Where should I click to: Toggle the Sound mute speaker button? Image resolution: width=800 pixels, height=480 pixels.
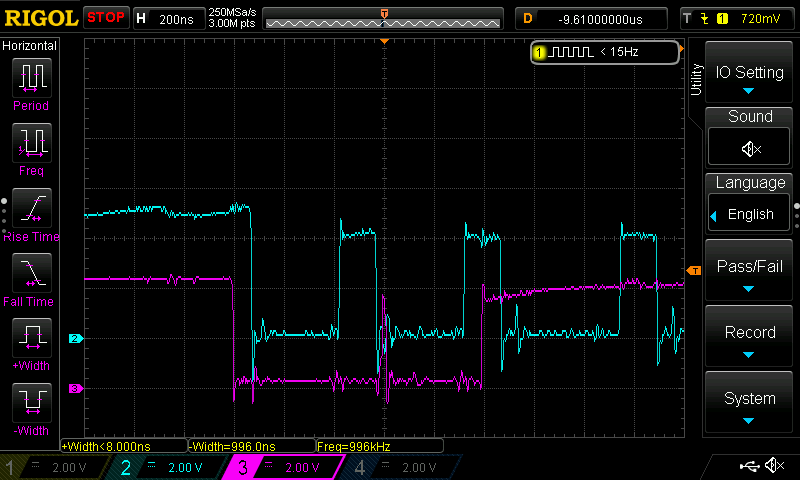pyautogui.click(x=750, y=148)
